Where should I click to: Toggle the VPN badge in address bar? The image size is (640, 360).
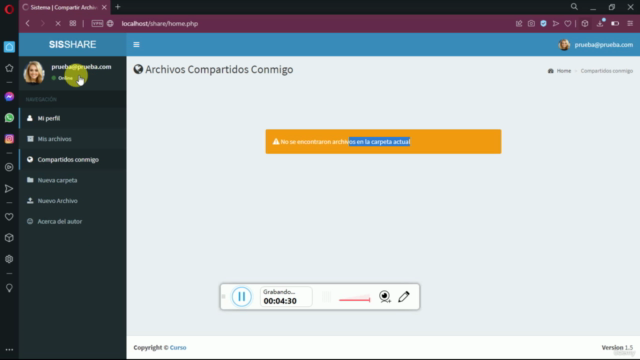97,23
